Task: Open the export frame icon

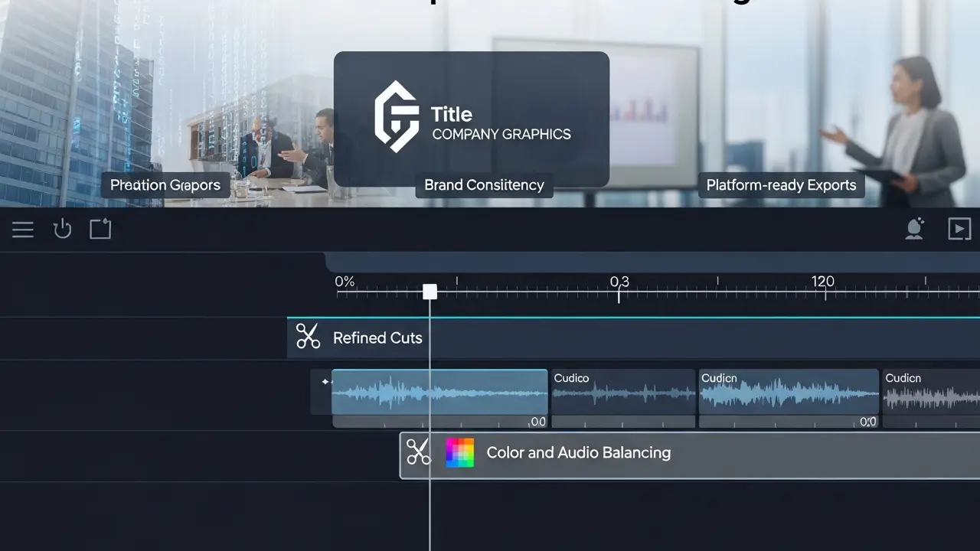Action: coord(100,230)
